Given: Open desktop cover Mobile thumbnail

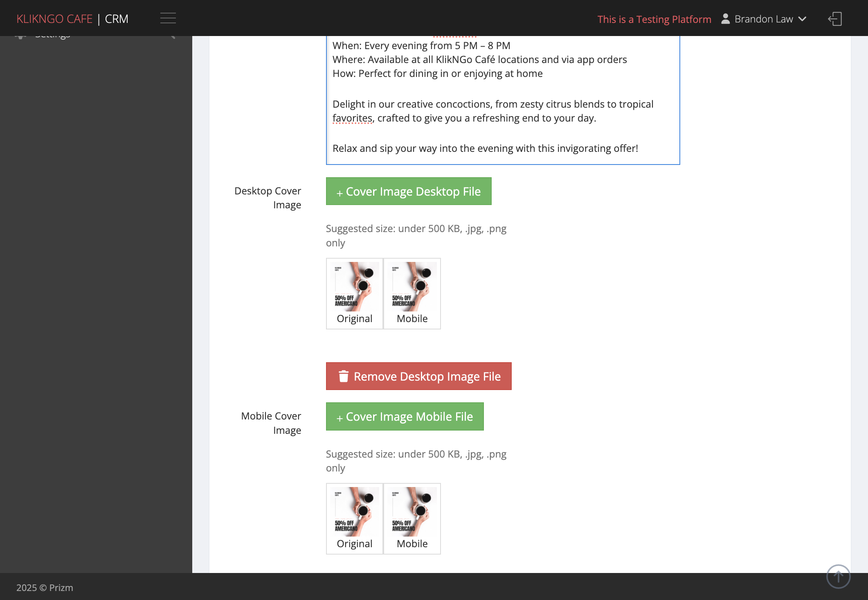Looking at the screenshot, I should click(x=412, y=293).
